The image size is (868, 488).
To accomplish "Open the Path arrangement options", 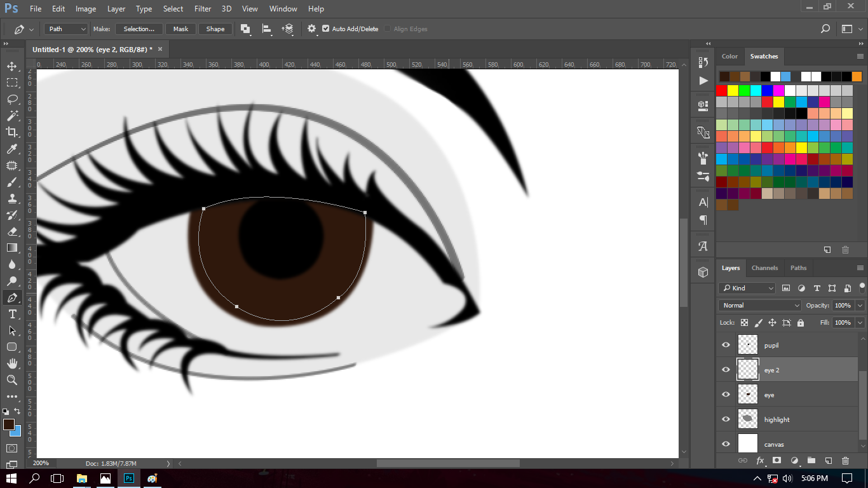I will coord(288,29).
